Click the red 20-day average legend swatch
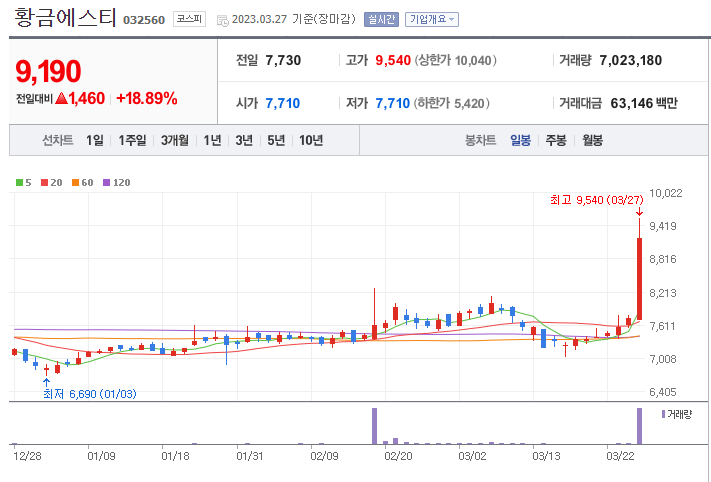This screenshot has height=482, width=711. click(44, 183)
